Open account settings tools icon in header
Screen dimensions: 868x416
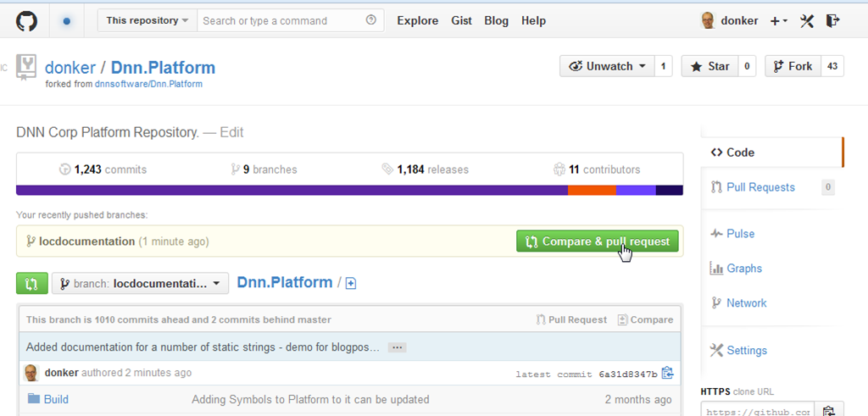807,21
